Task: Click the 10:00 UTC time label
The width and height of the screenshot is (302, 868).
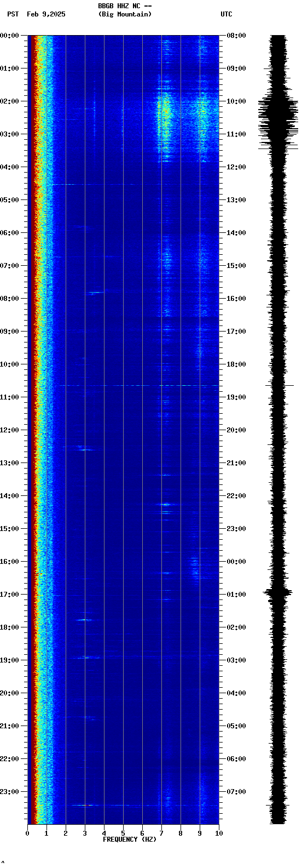Action: [236, 101]
